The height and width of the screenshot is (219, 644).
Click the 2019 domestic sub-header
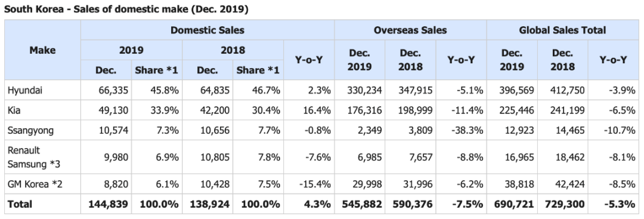131,50
